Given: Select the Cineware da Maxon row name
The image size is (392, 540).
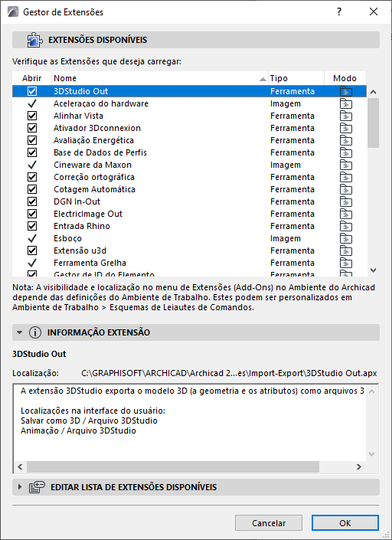Looking at the screenshot, I should coord(93,165).
